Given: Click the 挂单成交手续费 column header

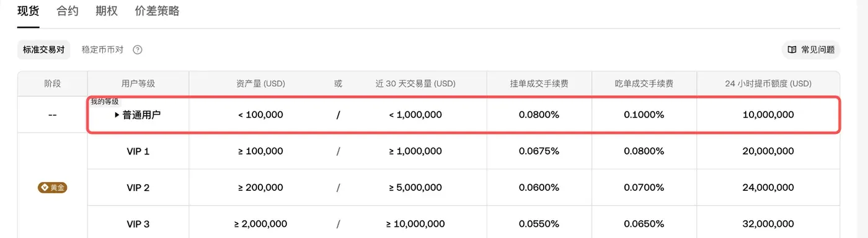Looking at the screenshot, I should tap(539, 84).
